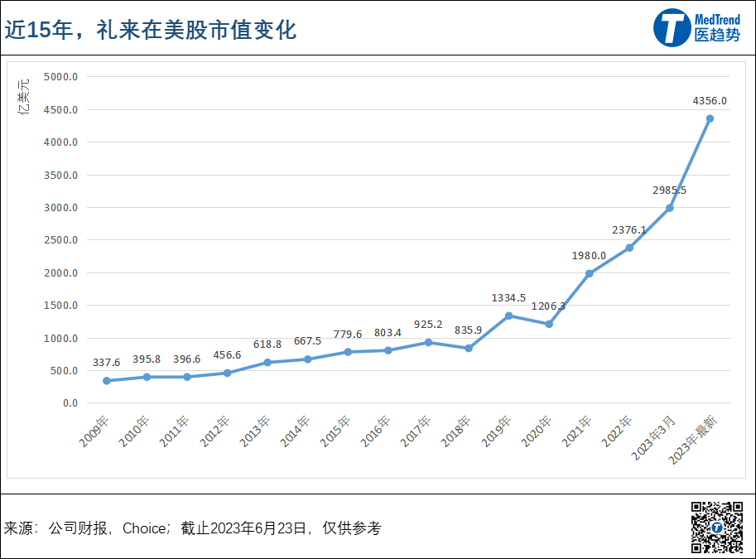Click the 2016年 x-axis label
This screenshot has width=756, height=559.
375,431
